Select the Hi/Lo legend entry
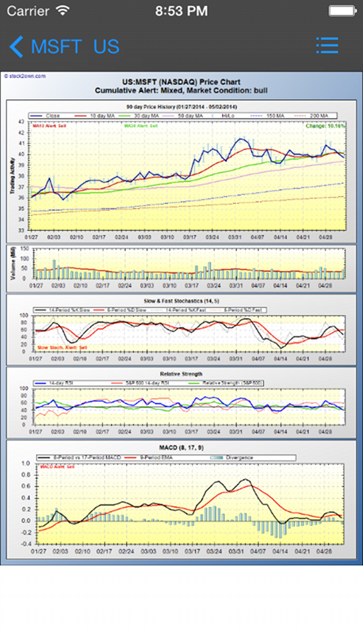 223,116
